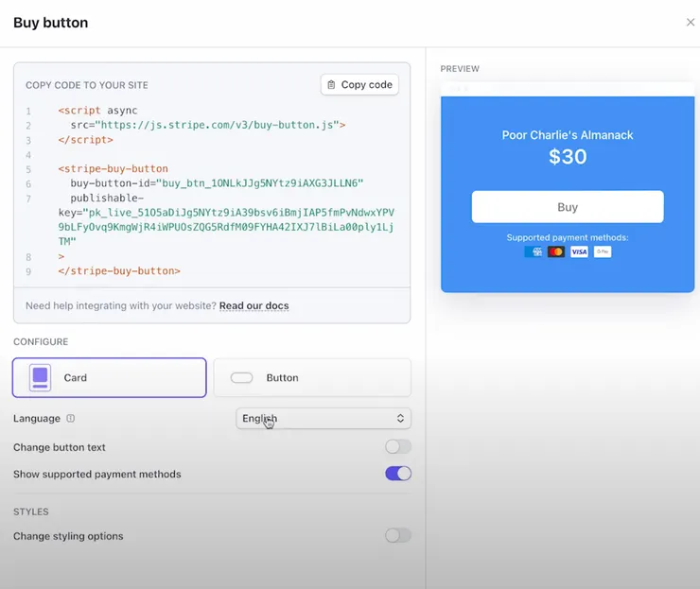Viewport: 700px width, 589px height.
Task: Click the American Express icon in preview
Action: coord(533,251)
